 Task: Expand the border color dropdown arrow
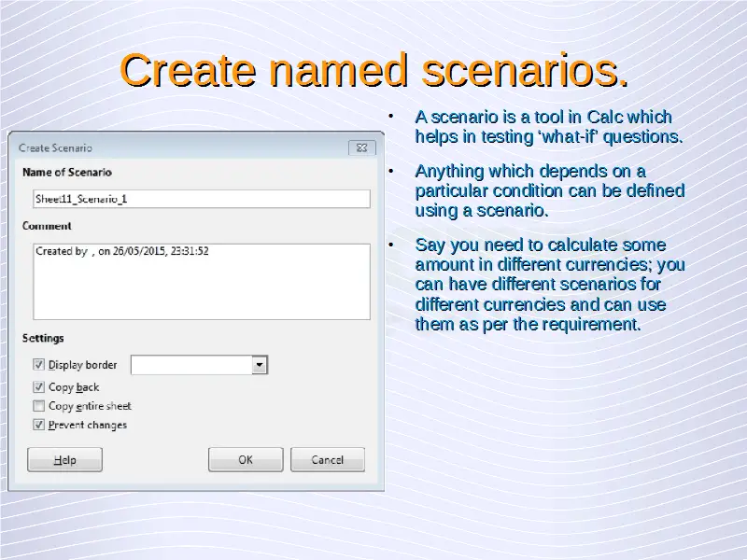point(261,365)
